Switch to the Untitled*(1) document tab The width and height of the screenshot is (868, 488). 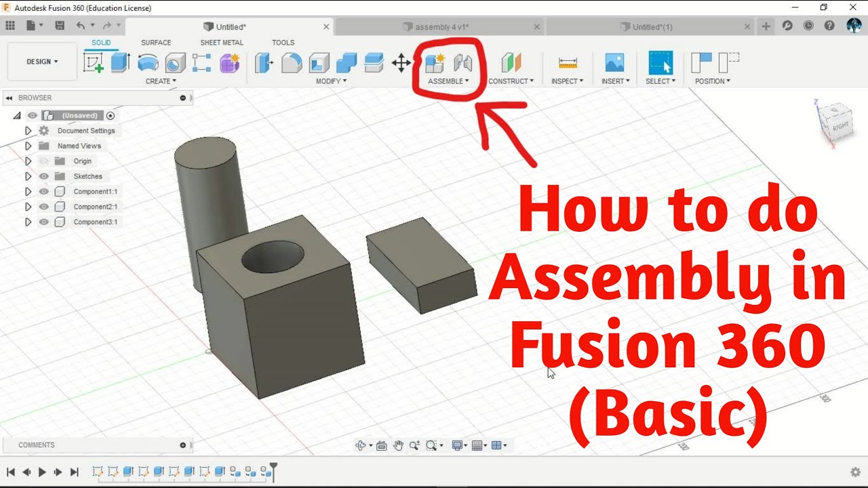(x=652, y=27)
